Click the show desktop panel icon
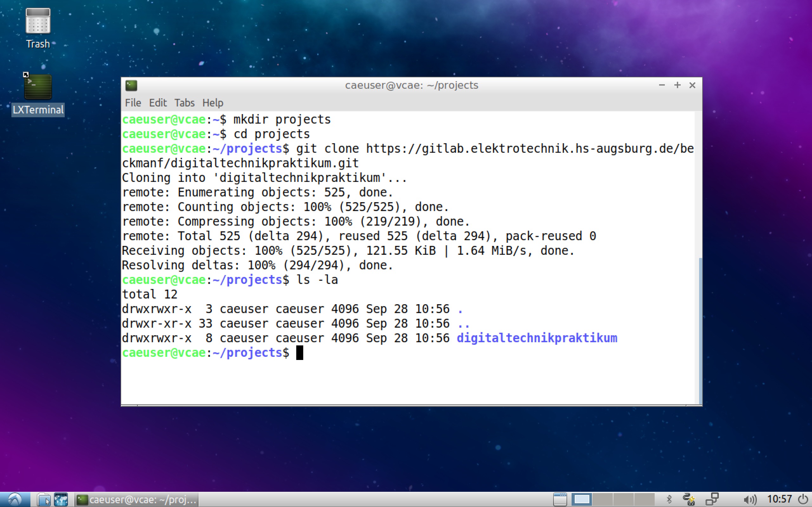812x507 pixels. coord(560,500)
